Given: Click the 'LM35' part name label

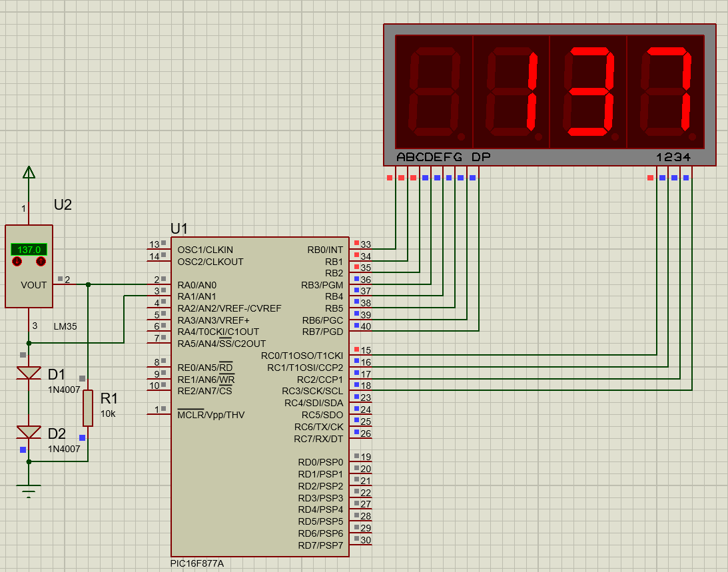Looking at the screenshot, I should 65,326.
